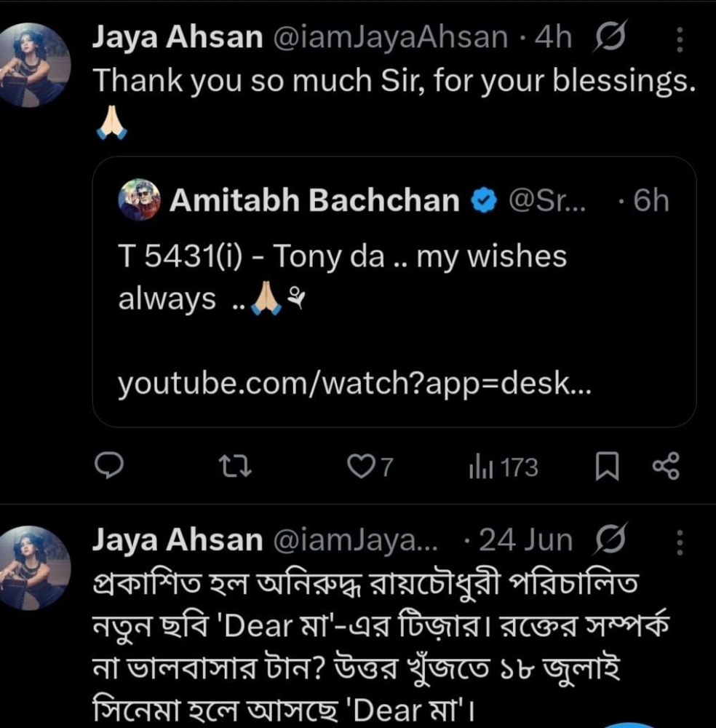
Task: Click Amitabh Bachchan's small profile picture
Action: pyautogui.click(x=138, y=200)
